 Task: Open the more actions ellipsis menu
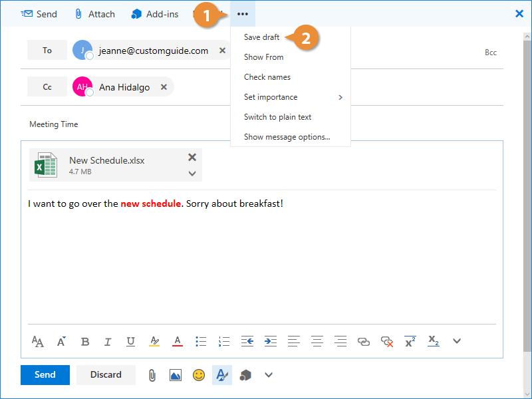pos(243,14)
